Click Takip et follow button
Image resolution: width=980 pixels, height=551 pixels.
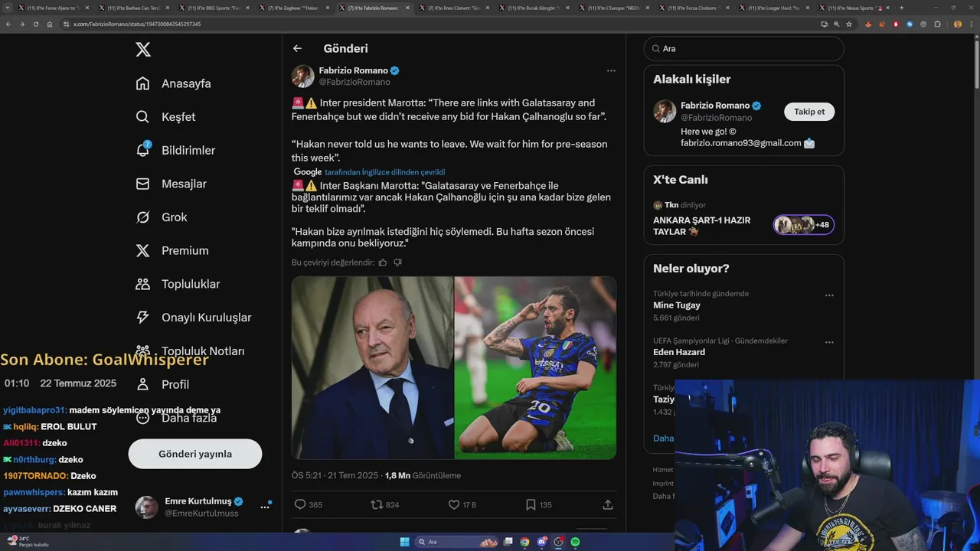click(809, 112)
